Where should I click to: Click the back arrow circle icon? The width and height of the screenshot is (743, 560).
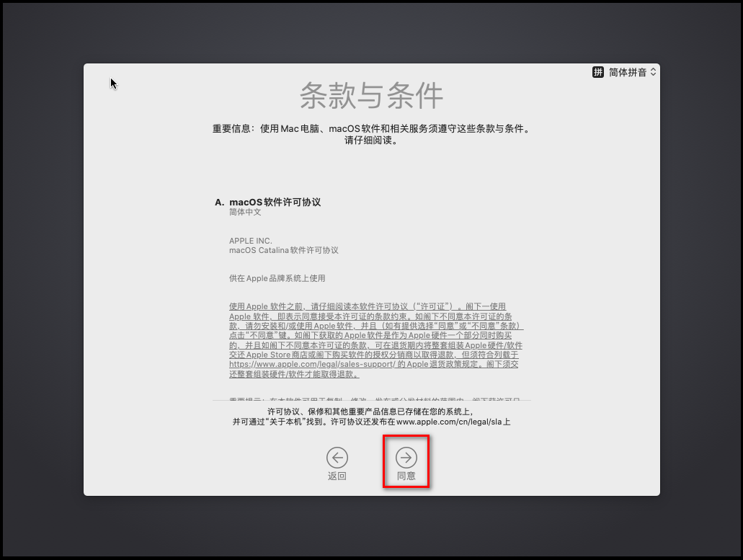(337, 458)
